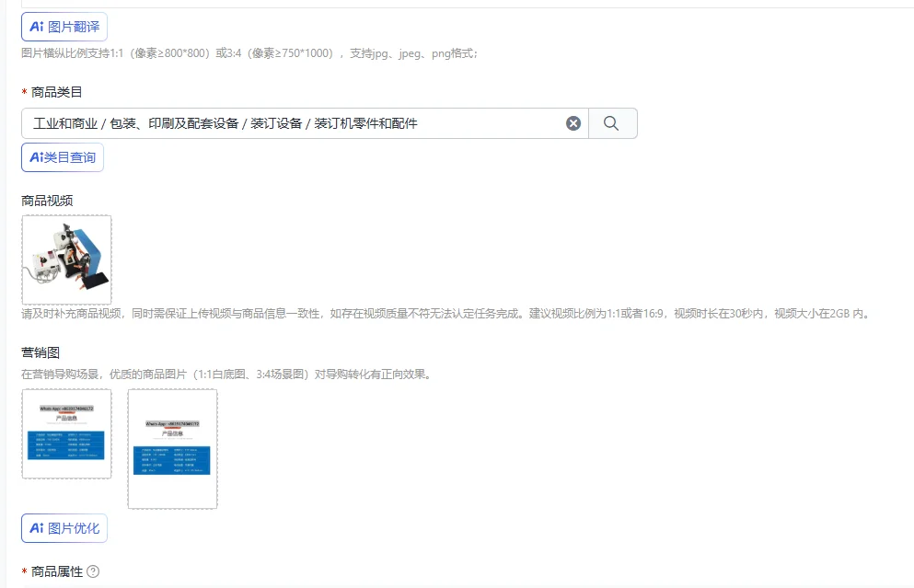The height and width of the screenshot is (588, 914).
Task: Click the 商品视频 heading
Action: click(x=47, y=201)
